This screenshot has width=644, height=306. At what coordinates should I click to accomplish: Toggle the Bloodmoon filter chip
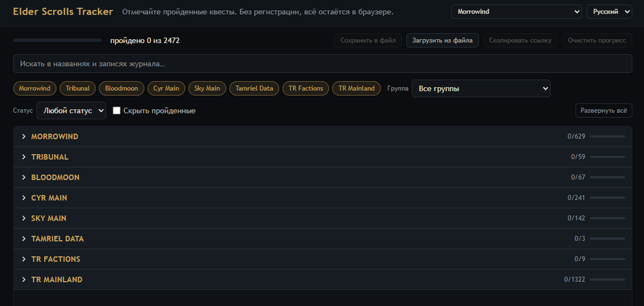(122, 88)
